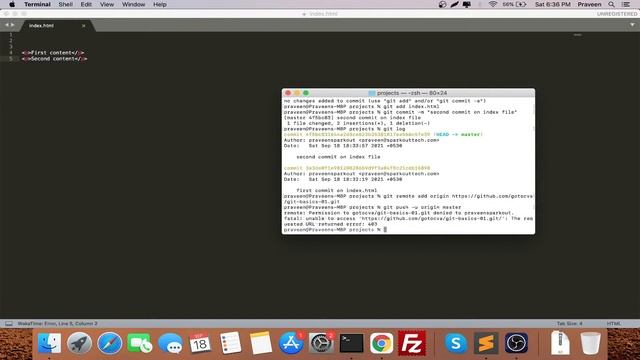Click Second content line in editor
Image resolution: width=640 pixels, height=360 pixels.
pyautogui.click(x=54, y=59)
